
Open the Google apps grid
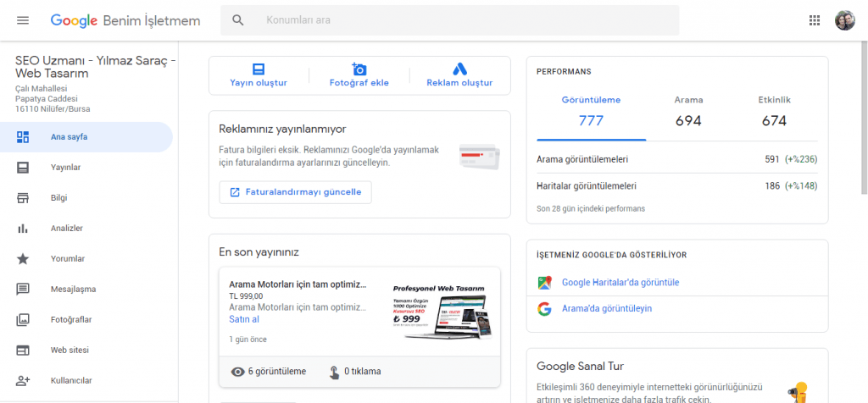click(815, 20)
